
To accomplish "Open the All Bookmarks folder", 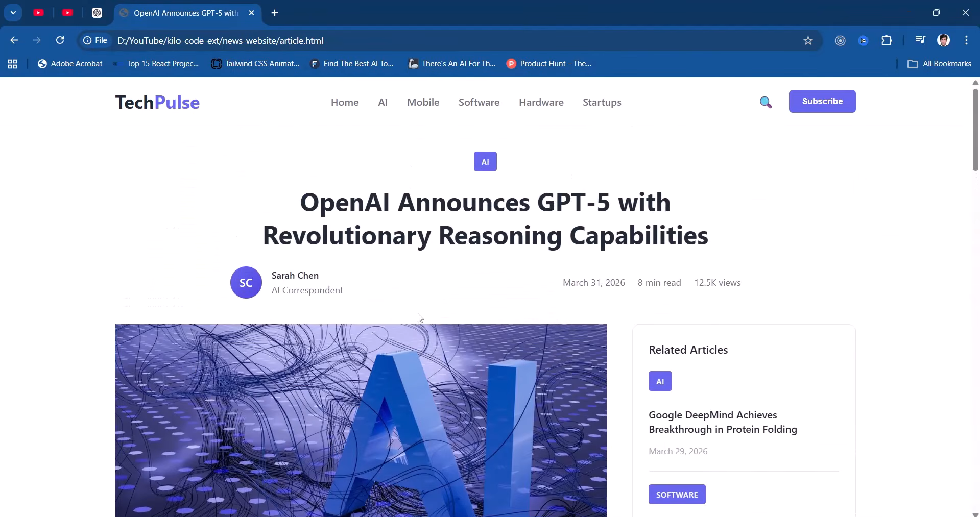I will point(939,64).
